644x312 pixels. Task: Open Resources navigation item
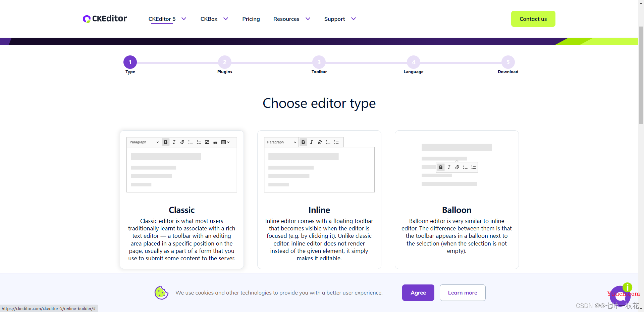(x=286, y=19)
